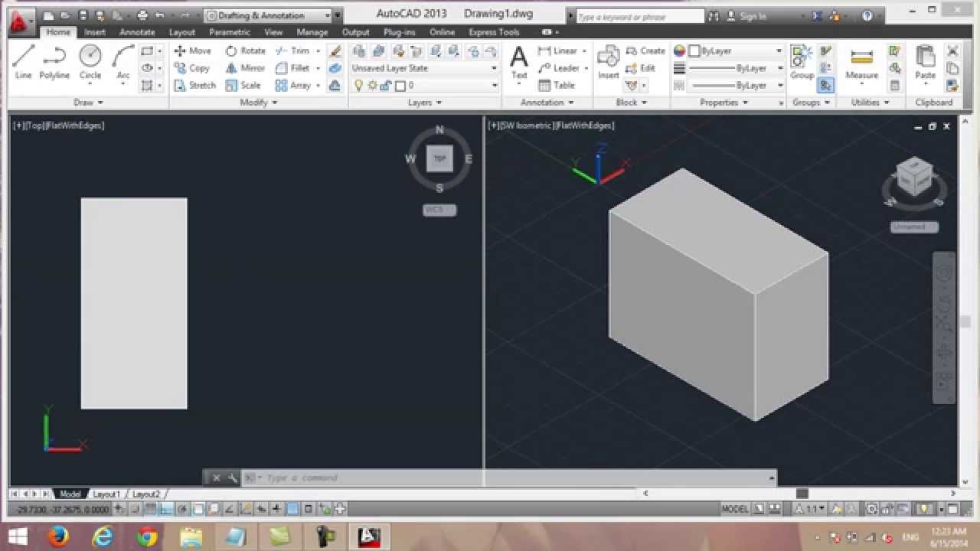
Task: Click the keyword search field
Action: [x=639, y=16]
